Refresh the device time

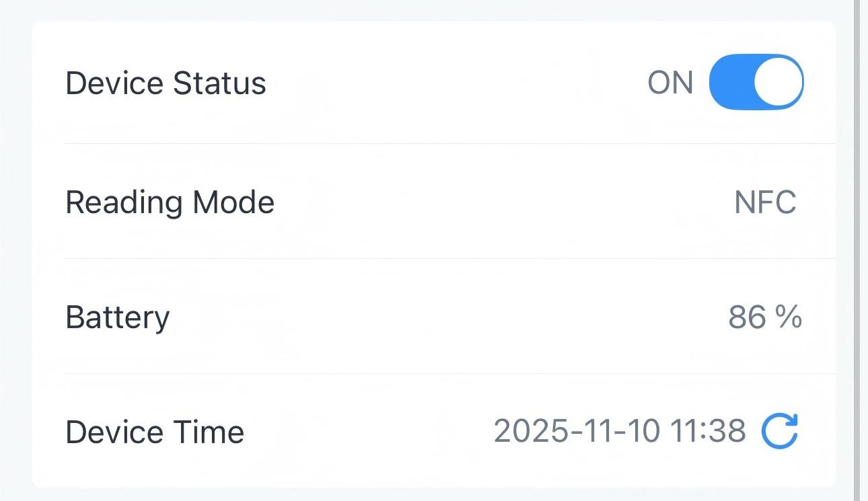[780, 431]
